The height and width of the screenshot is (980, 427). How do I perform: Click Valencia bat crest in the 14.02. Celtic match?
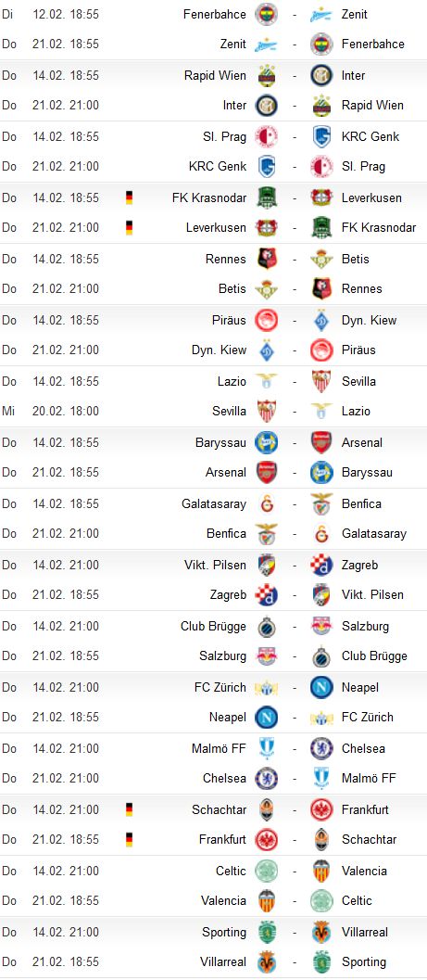321,871
